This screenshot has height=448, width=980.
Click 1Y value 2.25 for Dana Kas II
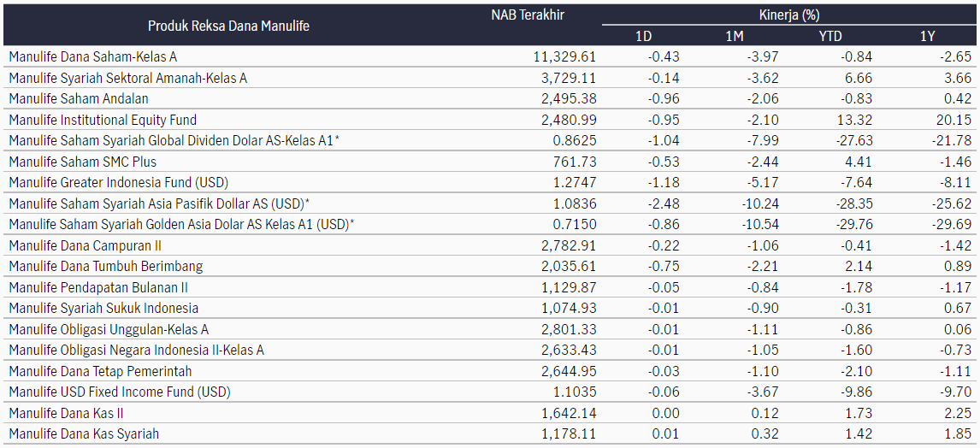pos(958,413)
